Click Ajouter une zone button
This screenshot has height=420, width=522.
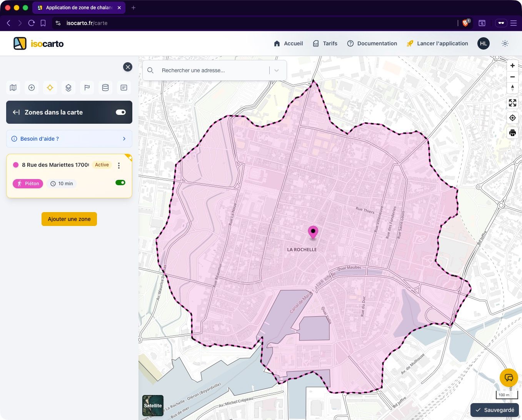(x=69, y=219)
